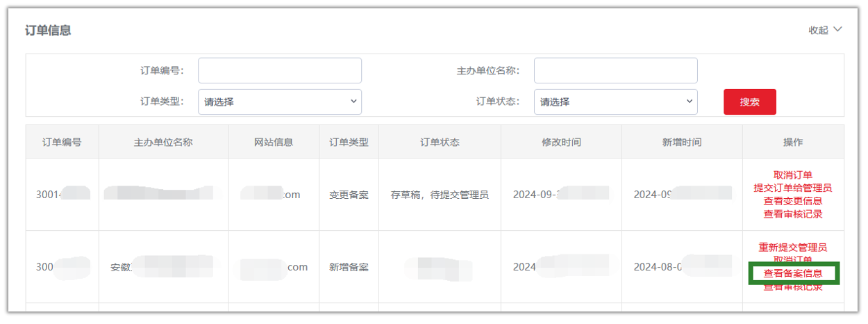Open 查看变更信息 for the 变更备案 order
This screenshot has height=324, width=868.
(x=792, y=201)
